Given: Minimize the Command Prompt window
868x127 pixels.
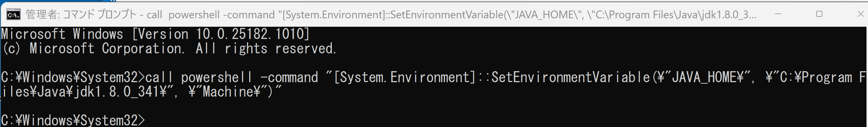Looking at the screenshot, I should [x=778, y=14].
